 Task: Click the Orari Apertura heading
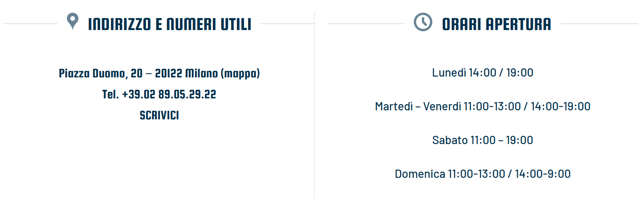click(x=496, y=24)
